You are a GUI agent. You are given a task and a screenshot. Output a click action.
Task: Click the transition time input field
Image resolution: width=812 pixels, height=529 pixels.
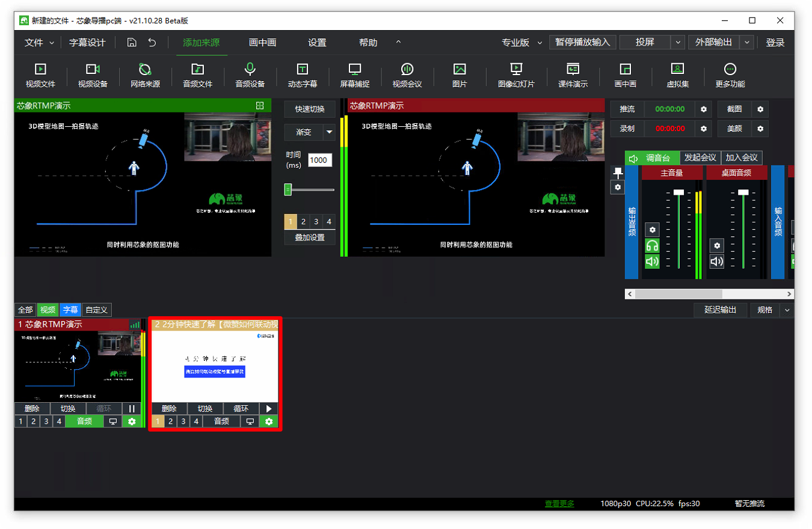tap(320, 160)
